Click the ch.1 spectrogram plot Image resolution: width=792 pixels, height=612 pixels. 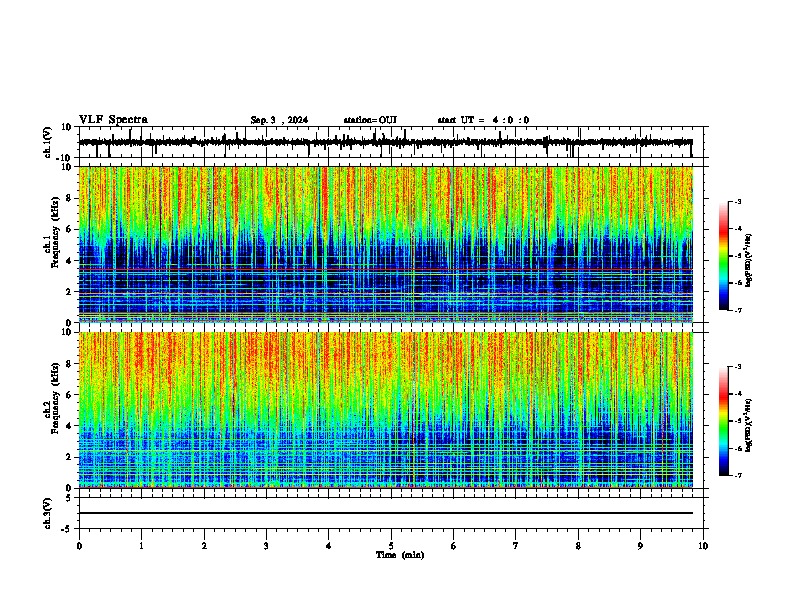coord(386,244)
